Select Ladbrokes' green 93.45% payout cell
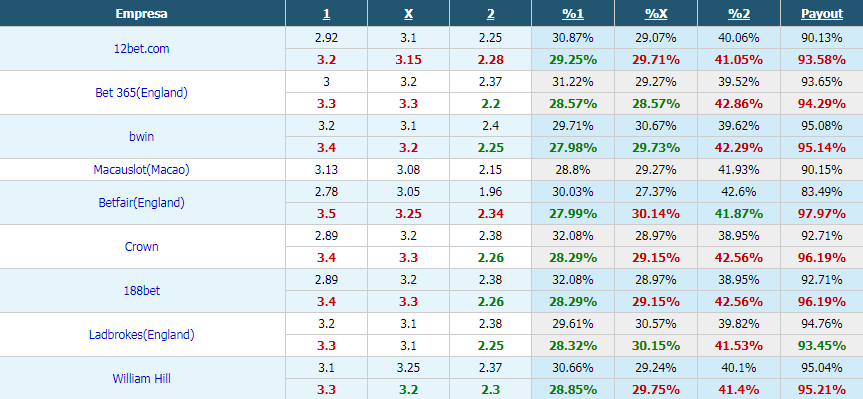This screenshot has height=399, width=863. (822, 346)
